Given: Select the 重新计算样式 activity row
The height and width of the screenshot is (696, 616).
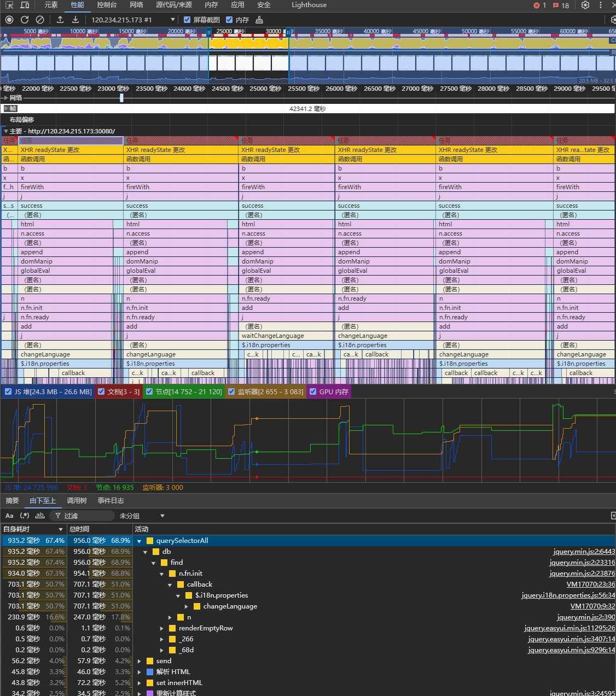Looking at the screenshot, I should click(x=308, y=693).
